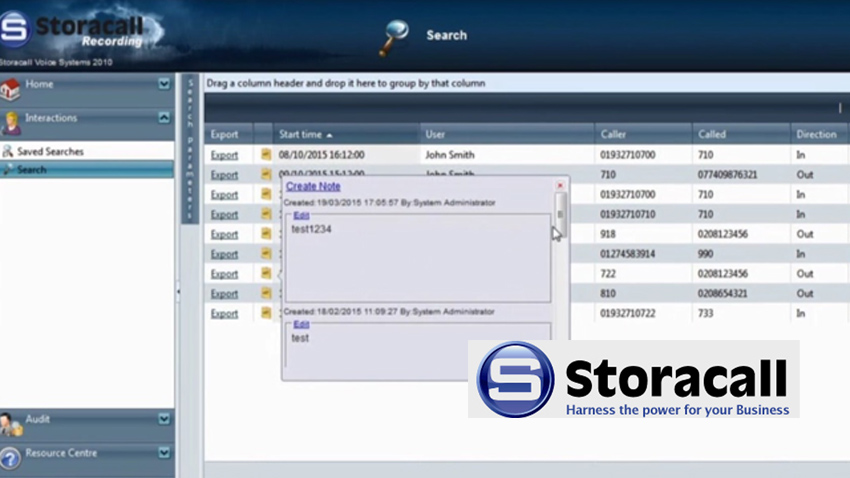Expand the Audit section arrow
The height and width of the screenshot is (478, 850).
(164, 419)
